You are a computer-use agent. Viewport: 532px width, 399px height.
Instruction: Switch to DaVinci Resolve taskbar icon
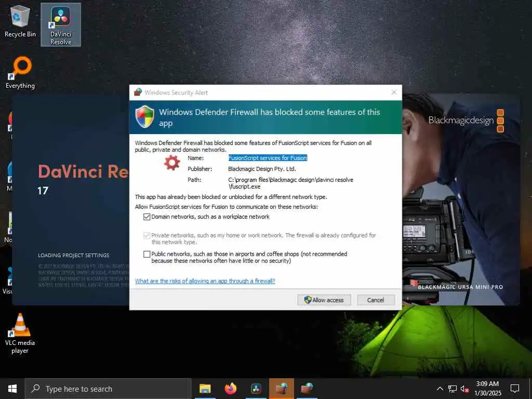(x=256, y=389)
